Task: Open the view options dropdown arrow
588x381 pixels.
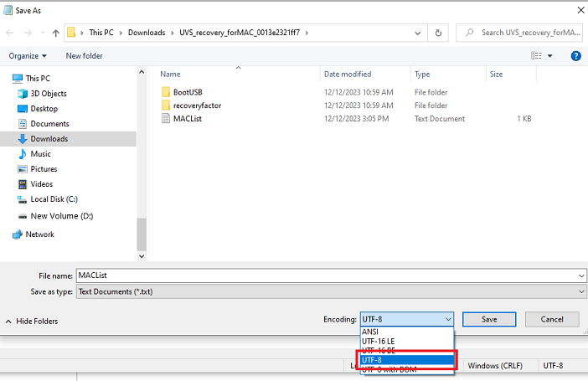Action: (549, 56)
